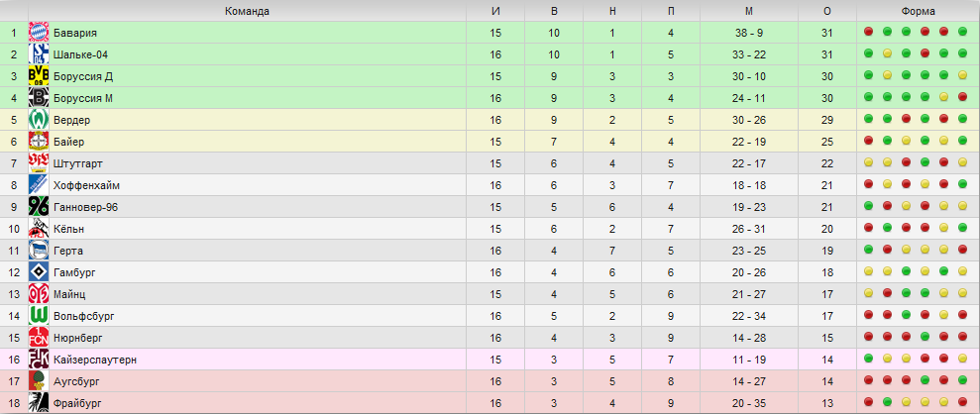Sort table by Команда column header

click(x=248, y=11)
